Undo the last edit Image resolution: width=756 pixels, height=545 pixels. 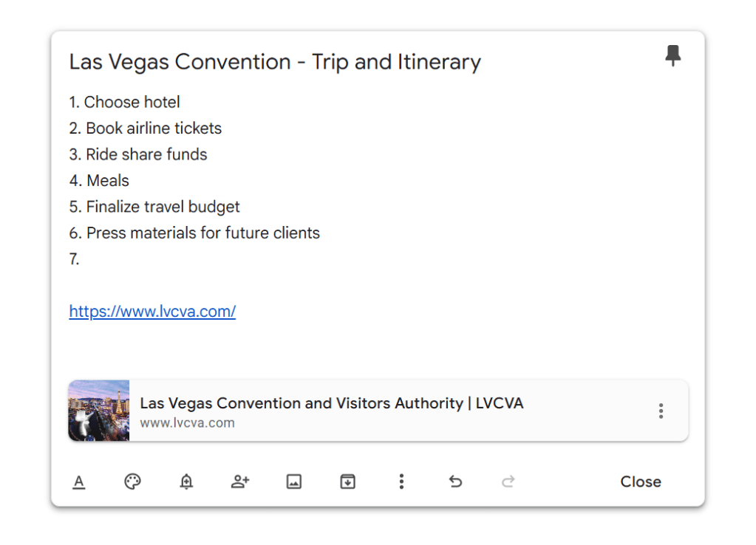click(454, 481)
